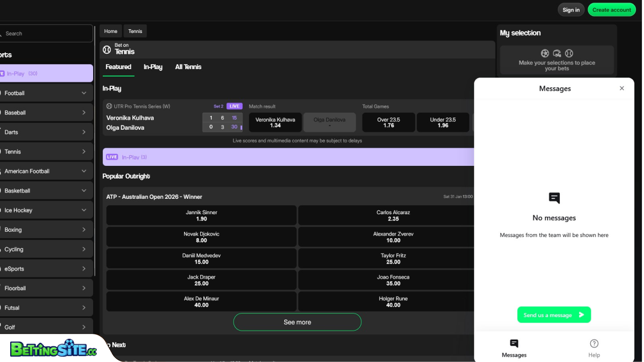The height and width of the screenshot is (362, 644).
Task: Select Over 23.5 at 1.76
Action: click(x=389, y=122)
